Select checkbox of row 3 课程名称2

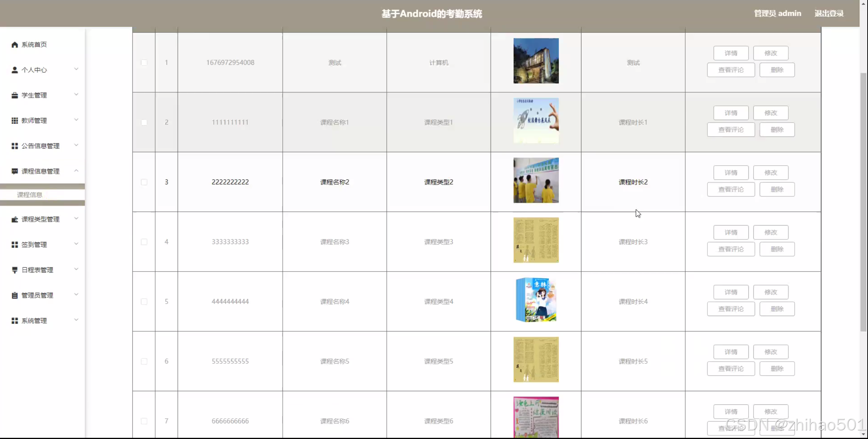144,182
